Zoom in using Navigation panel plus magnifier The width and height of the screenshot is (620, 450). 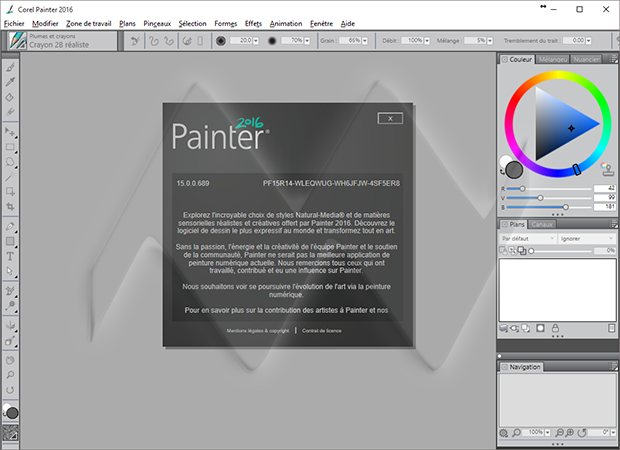pos(569,433)
